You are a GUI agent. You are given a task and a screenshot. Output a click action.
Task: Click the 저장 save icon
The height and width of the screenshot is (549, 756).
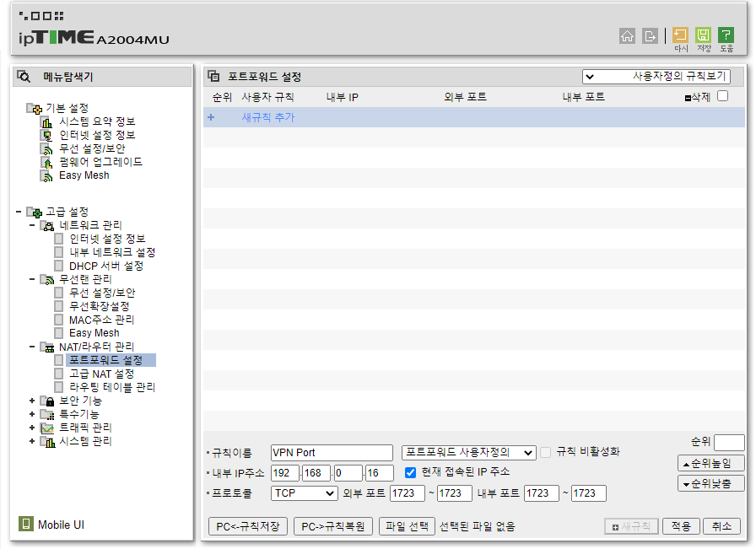coord(703,35)
